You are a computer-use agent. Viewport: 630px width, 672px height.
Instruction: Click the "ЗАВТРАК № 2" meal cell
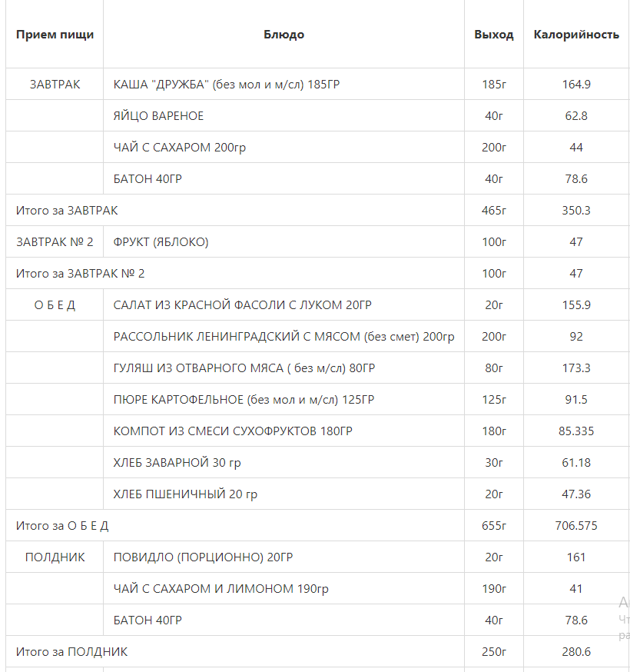coord(55,242)
